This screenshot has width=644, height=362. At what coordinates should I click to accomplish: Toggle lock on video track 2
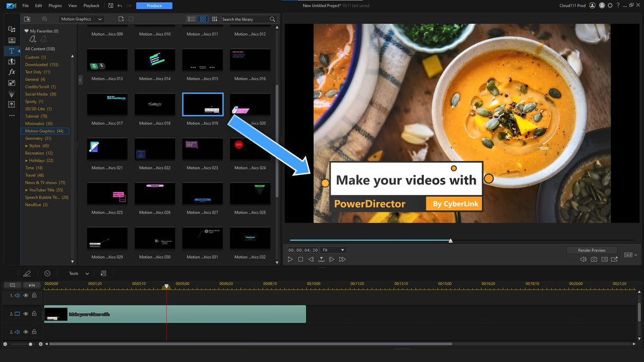pos(34,314)
